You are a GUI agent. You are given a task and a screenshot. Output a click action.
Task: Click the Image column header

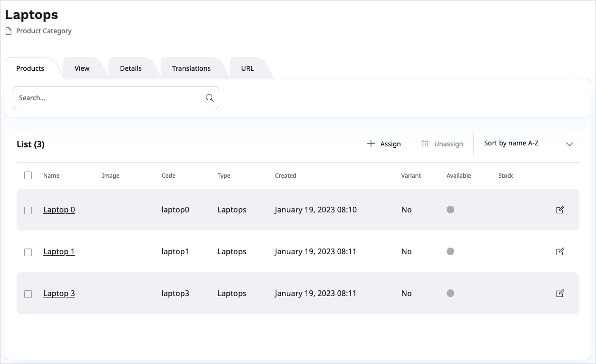(x=110, y=176)
